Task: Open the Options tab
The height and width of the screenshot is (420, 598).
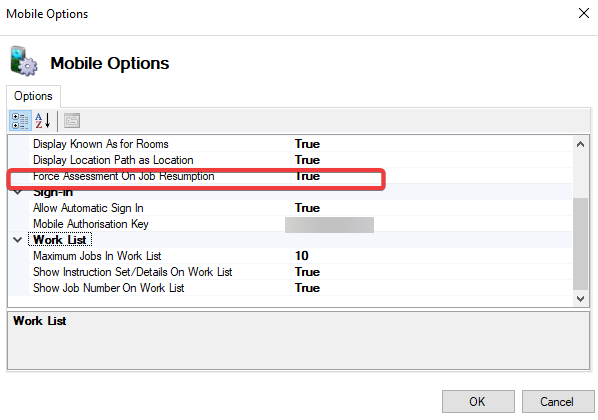Action: (x=33, y=96)
